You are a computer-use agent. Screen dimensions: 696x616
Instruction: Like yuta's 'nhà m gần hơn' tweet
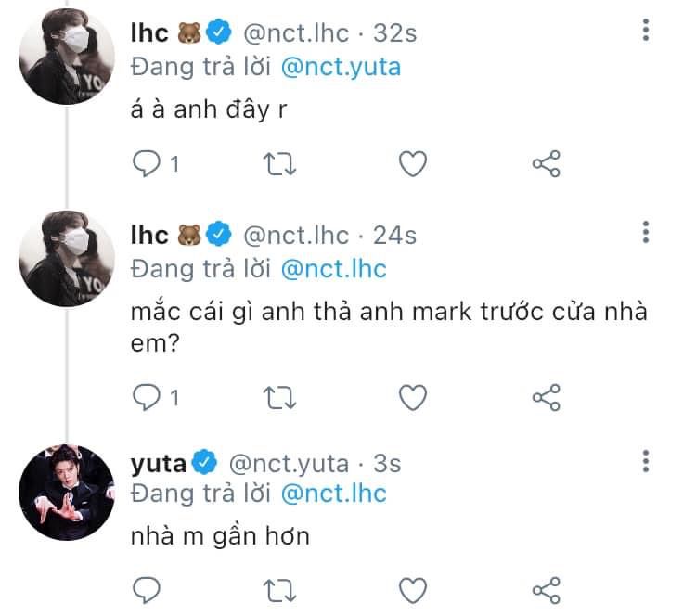click(x=413, y=590)
